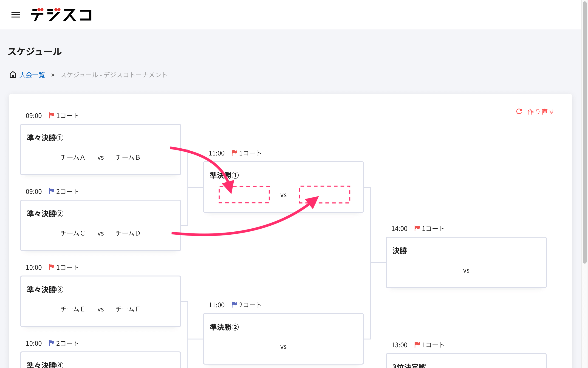Open the hamburger menu icon
The width and height of the screenshot is (588, 368).
point(16,15)
